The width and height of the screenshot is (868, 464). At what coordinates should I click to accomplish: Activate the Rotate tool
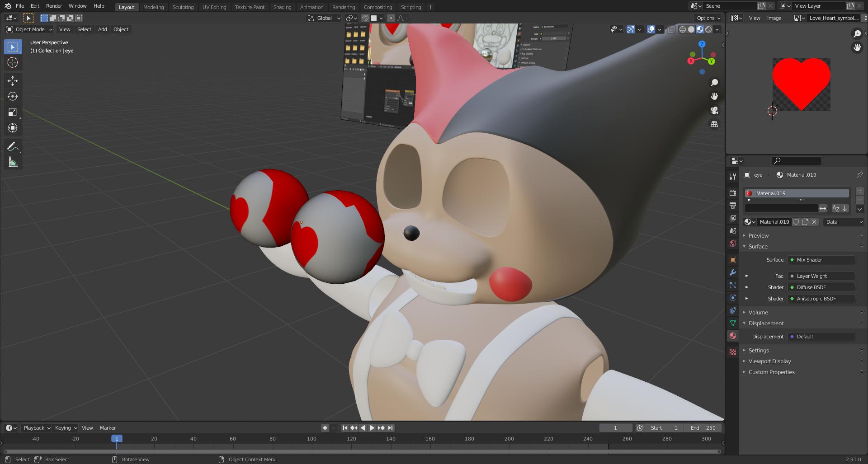(x=13, y=97)
